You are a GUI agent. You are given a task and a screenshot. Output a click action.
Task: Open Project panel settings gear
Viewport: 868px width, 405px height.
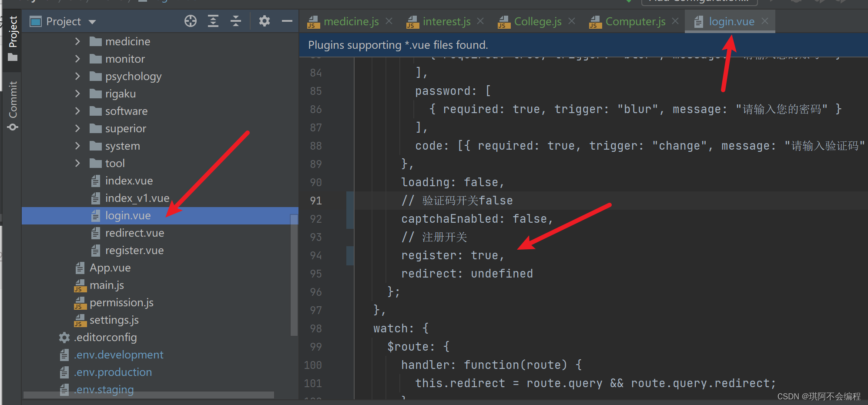click(x=265, y=21)
